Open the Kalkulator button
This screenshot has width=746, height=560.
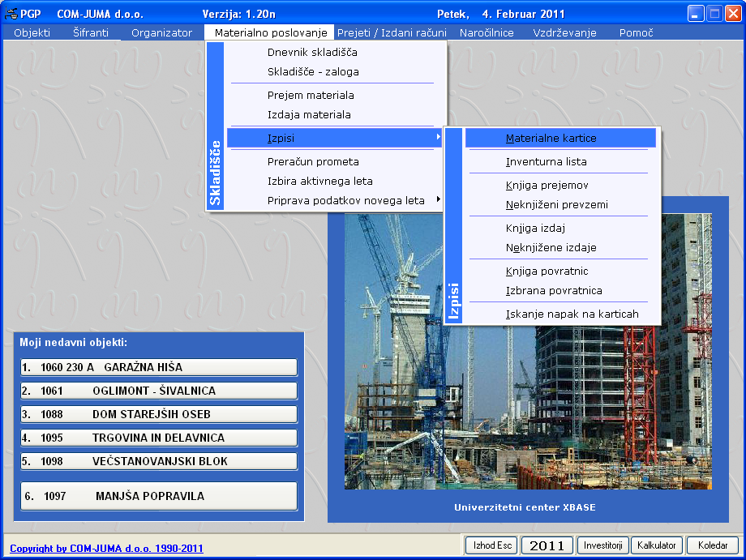(x=655, y=545)
